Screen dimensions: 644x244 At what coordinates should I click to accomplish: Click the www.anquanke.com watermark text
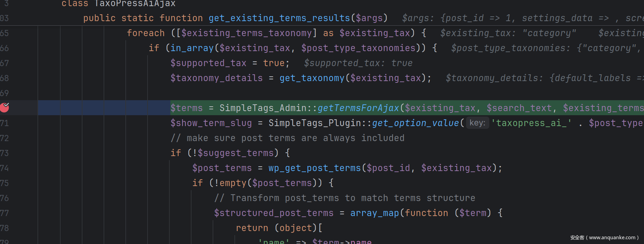point(604,238)
